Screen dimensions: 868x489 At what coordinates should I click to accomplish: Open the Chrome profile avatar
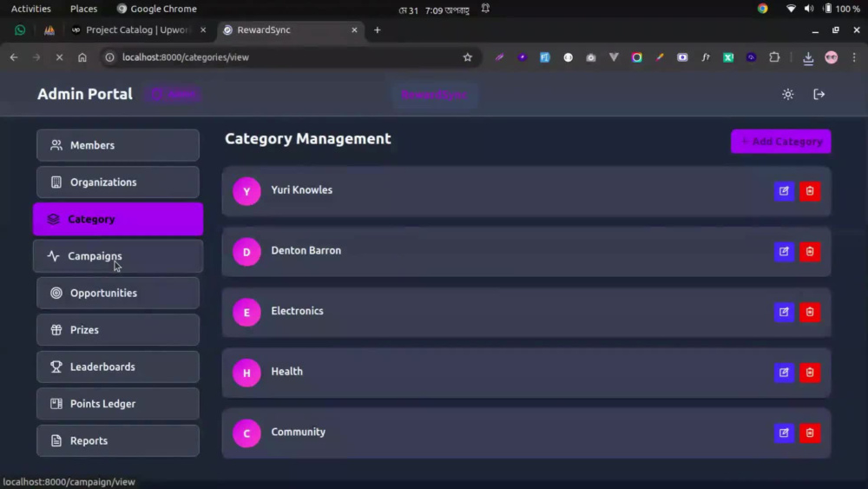pyautogui.click(x=832, y=57)
